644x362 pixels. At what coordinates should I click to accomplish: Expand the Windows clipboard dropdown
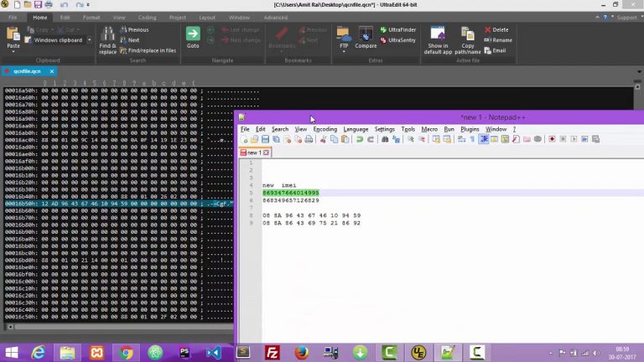click(x=89, y=40)
